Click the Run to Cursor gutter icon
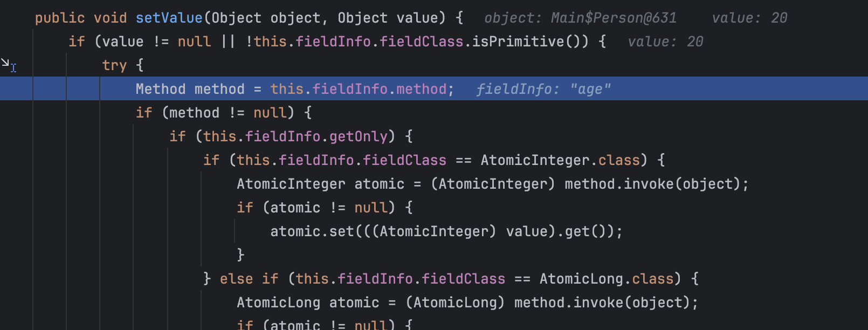This screenshot has height=330, width=868. [x=9, y=65]
